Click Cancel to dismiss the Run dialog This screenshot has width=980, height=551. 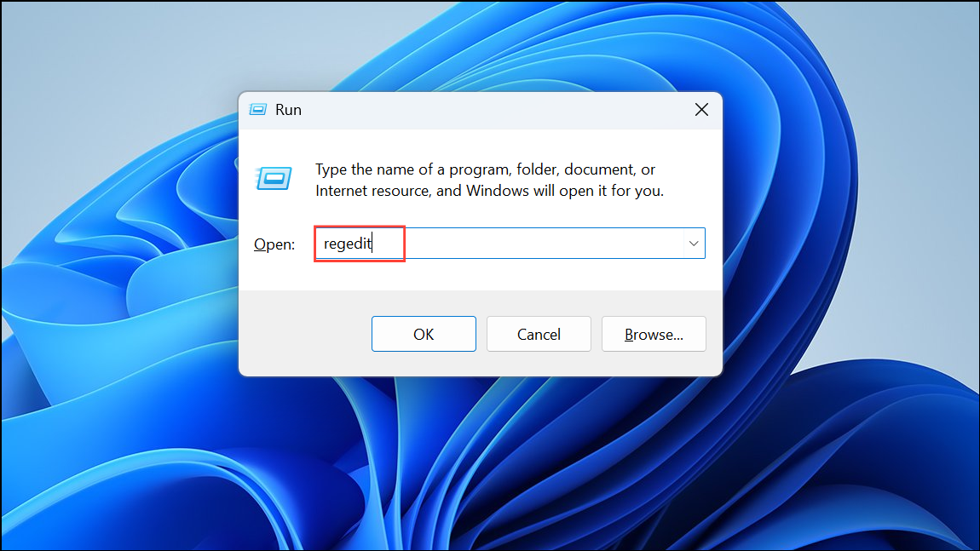pos(539,333)
